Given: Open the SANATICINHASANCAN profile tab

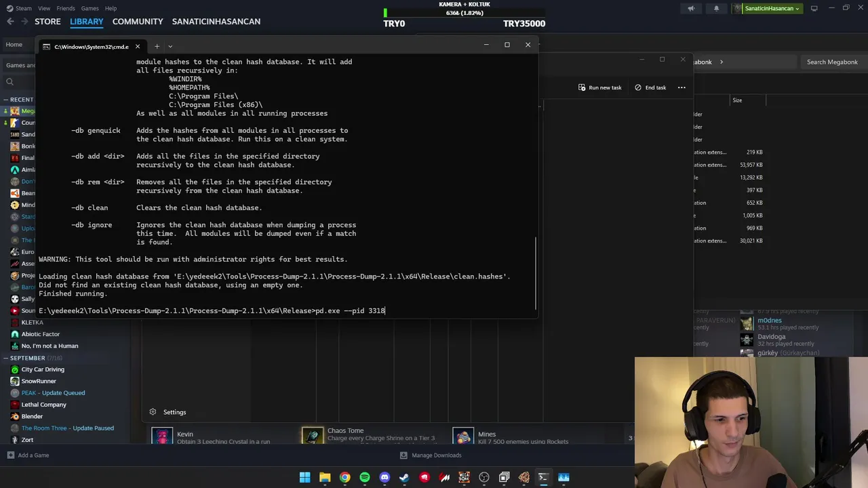Looking at the screenshot, I should pos(216,22).
